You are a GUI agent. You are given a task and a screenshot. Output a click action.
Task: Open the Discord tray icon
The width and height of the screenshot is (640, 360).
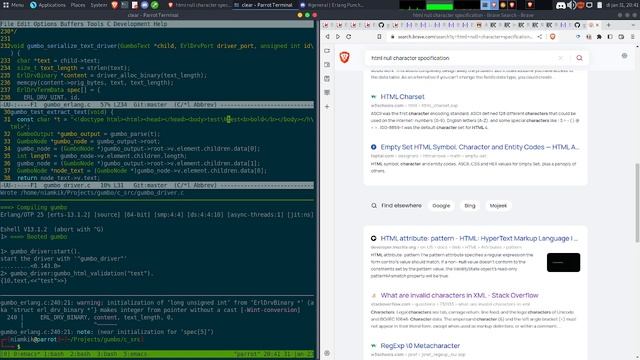coord(561,5)
